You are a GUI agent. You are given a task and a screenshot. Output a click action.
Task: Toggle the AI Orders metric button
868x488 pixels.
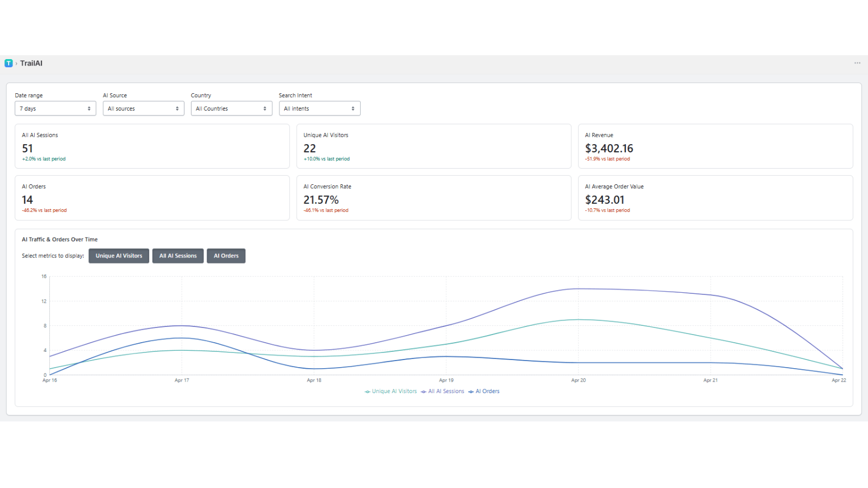click(226, 256)
